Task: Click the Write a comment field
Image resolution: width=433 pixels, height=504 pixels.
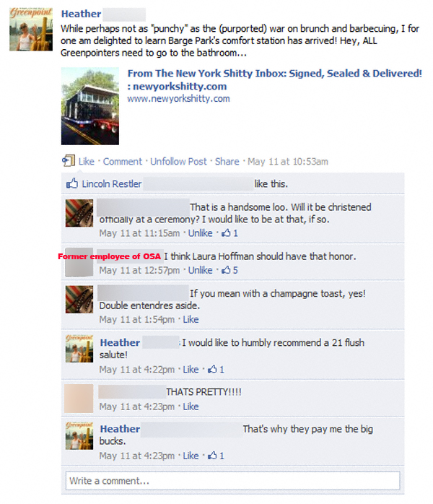Action: (233, 481)
